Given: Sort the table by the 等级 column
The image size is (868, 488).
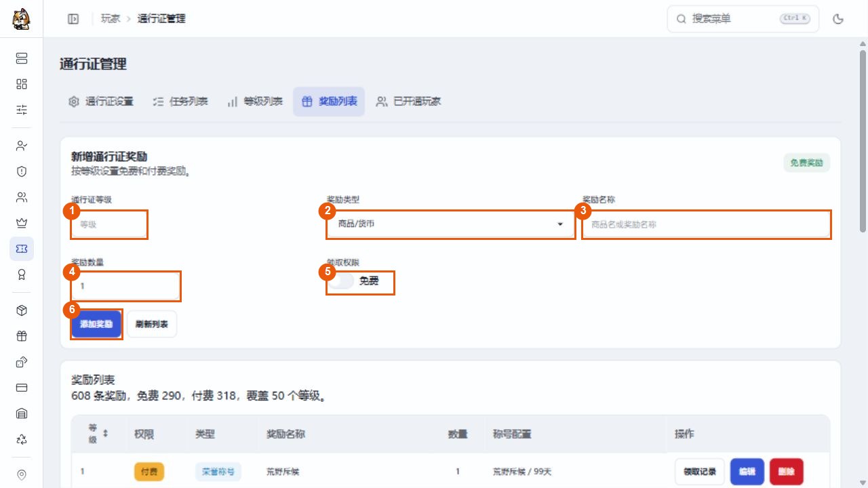Looking at the screenshot, I should 105,433.
